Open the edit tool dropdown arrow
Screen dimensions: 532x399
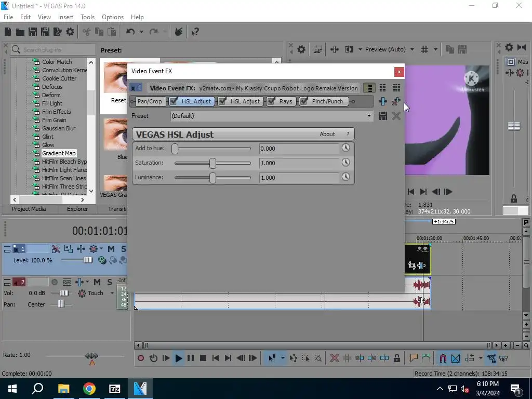[x=282, y=358]
